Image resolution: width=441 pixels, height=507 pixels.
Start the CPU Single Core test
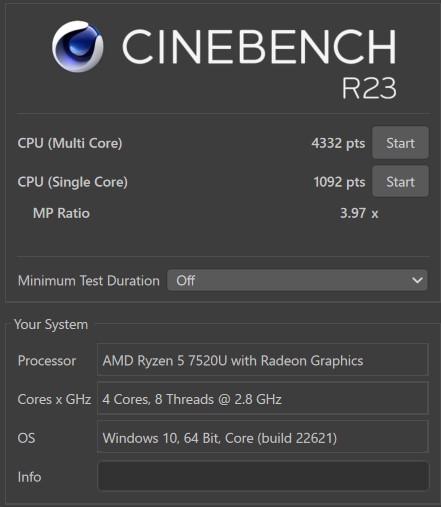click(x=400, y=182)
